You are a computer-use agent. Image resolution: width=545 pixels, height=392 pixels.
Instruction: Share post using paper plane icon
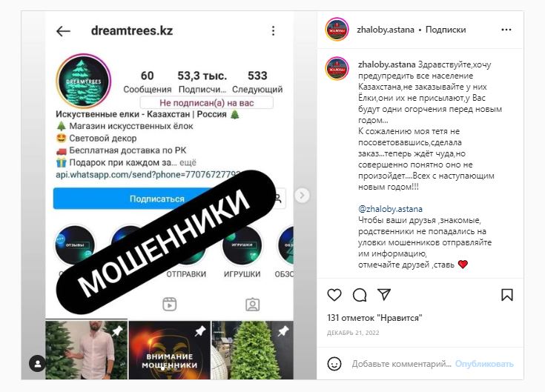384,294
